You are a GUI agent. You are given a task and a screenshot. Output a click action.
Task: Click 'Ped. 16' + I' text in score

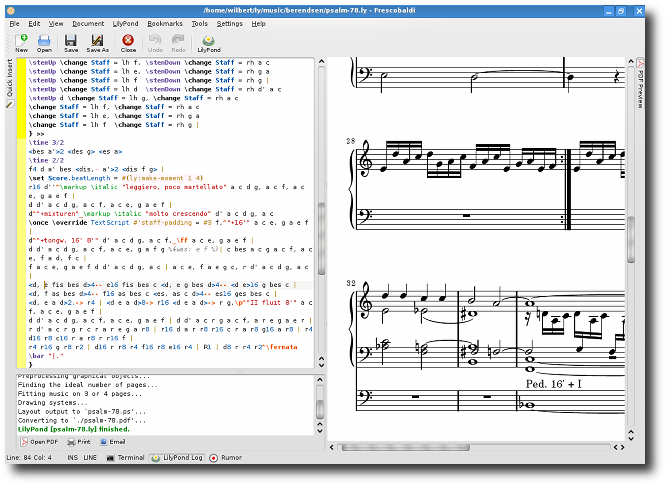[x=553, y=384]
